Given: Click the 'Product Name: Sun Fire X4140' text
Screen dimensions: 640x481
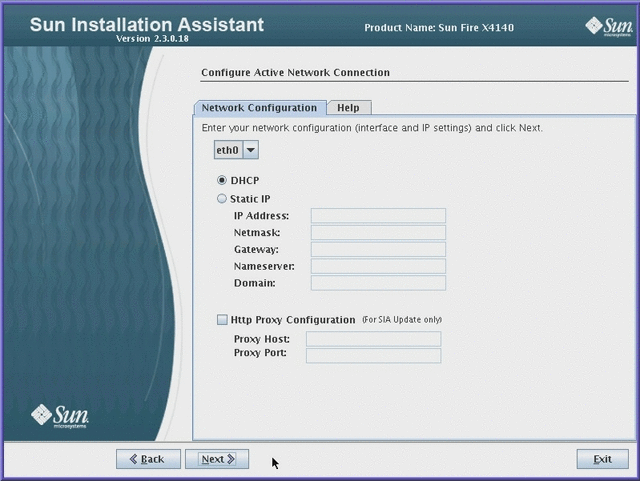Looking at the screenshot, I should point(439,28).
